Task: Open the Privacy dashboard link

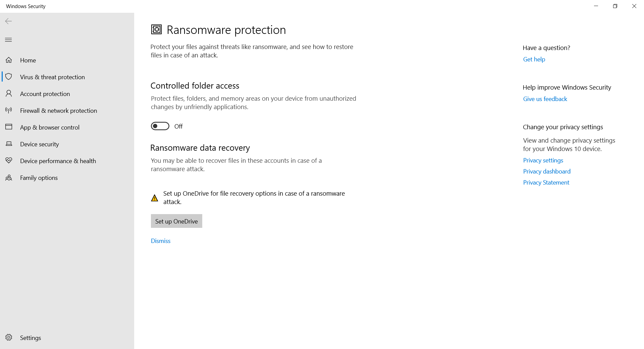Action: click(x=547, y=171)
